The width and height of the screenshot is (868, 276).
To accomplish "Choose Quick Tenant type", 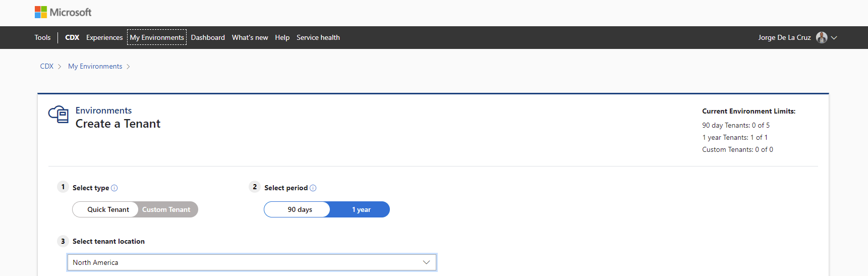I will click(105, 209).
